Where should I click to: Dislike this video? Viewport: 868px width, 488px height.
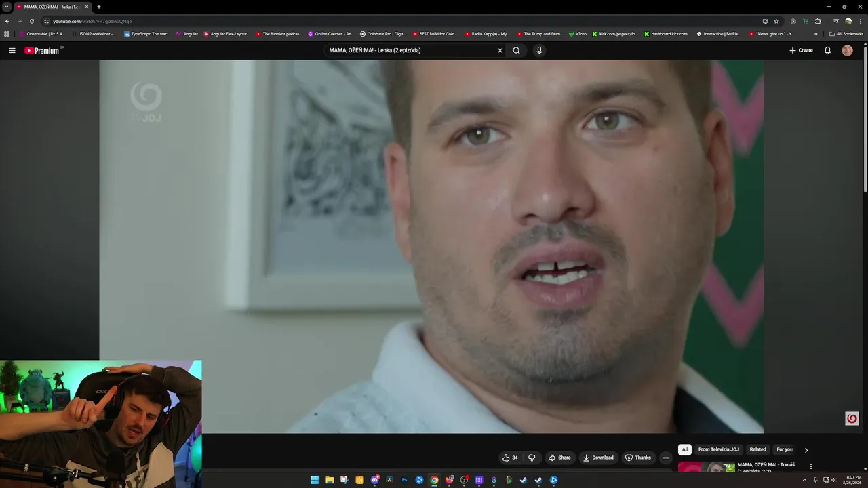(532, 457)
